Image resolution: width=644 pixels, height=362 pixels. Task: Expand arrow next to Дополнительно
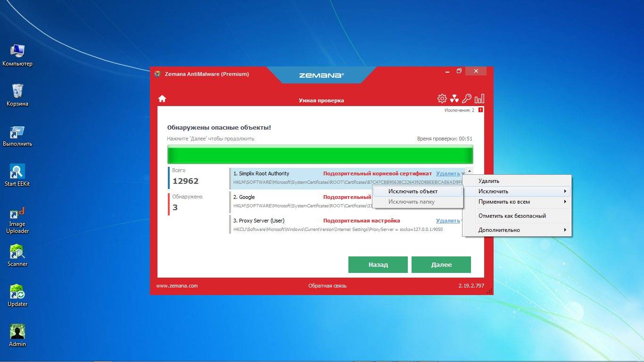point(565,230)
